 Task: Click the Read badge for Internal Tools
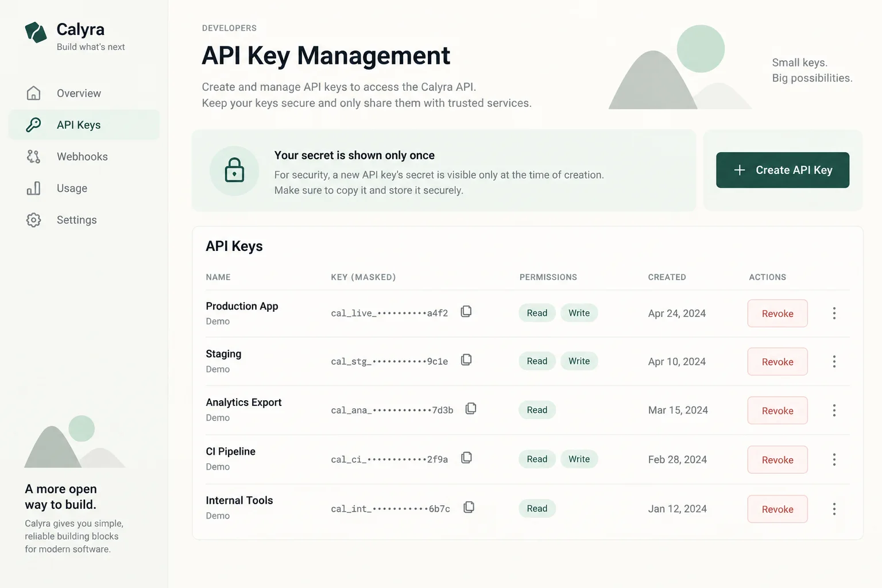537,509
